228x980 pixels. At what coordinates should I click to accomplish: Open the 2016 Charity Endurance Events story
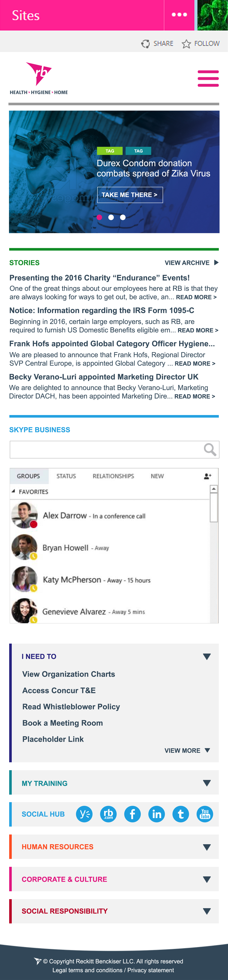click(x=99, y=278)
